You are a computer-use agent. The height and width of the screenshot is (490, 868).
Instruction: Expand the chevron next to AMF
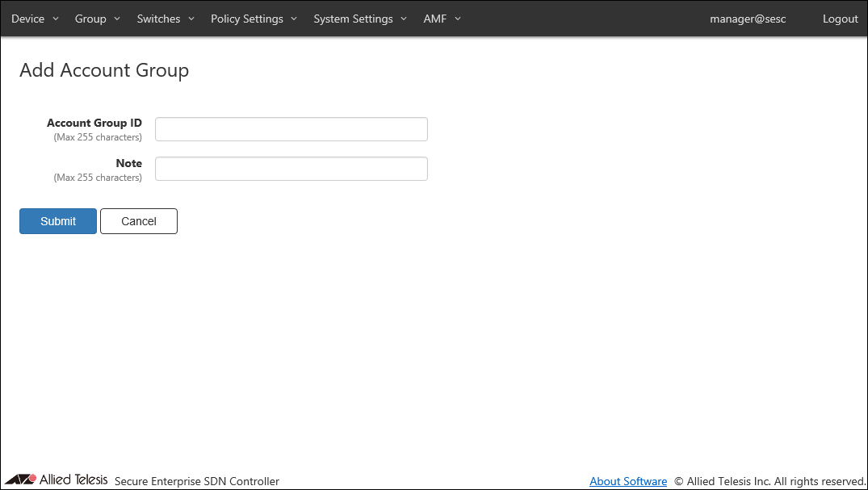pos(458,19)
